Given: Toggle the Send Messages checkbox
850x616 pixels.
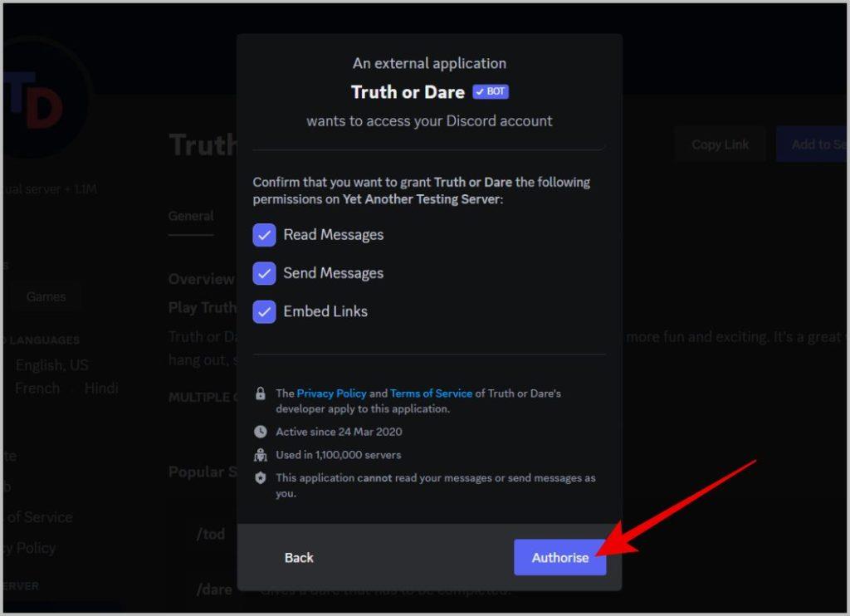Looking at the screenshot, I should coord(264,273).
